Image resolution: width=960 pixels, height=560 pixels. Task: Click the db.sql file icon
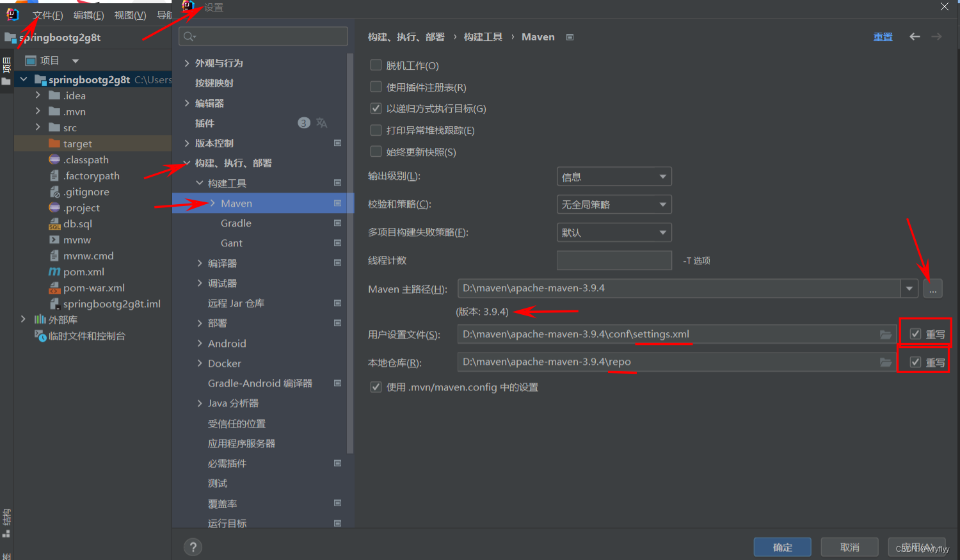coord(54,224)
